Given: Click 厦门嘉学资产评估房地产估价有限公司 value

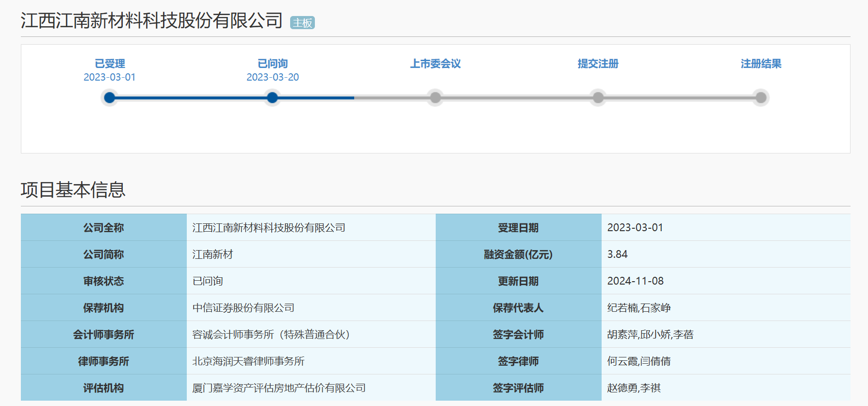Looking at the screenshot, I should (x=279, y=388).
